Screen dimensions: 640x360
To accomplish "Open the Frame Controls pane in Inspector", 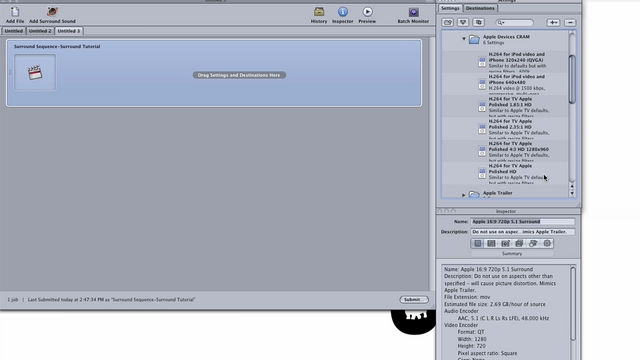I will [505, 243].
